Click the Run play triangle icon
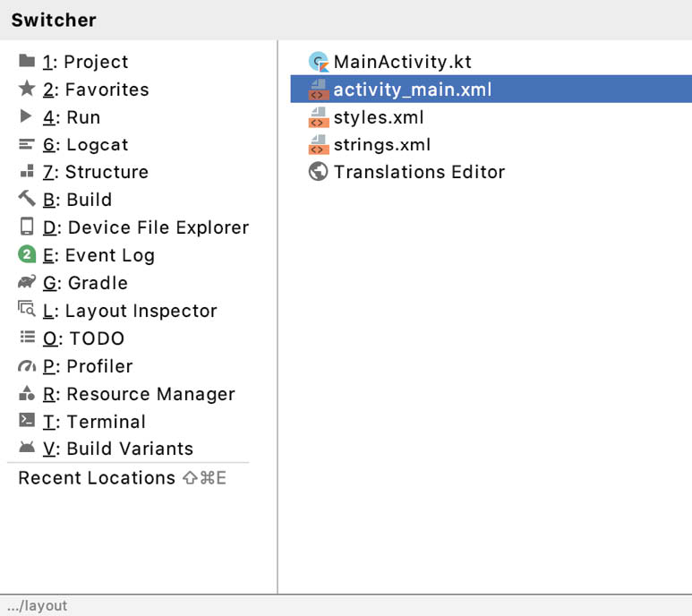This screenshot has width=692, height=616. click(26, 116)
